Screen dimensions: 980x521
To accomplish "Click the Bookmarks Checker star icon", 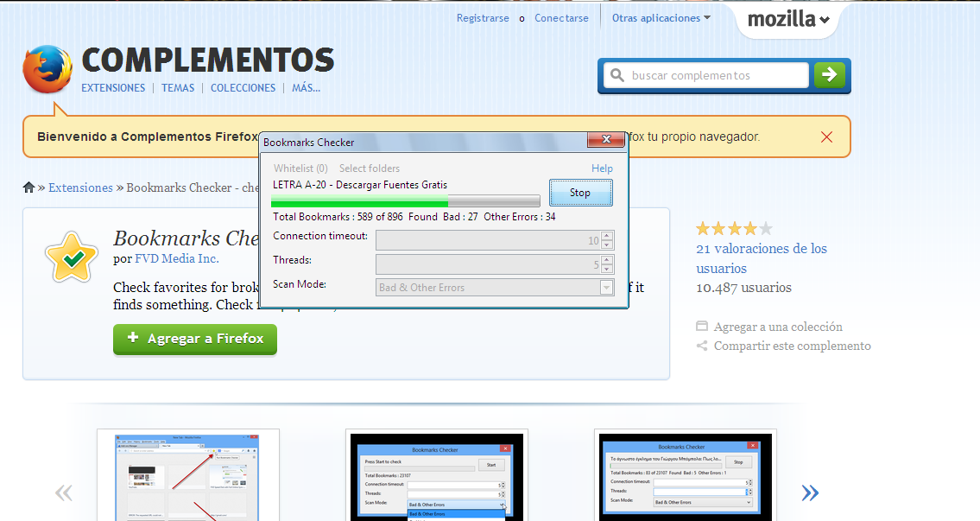I will [72, 257].
